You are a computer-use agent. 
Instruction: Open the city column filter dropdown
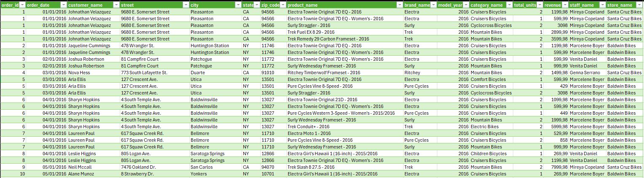238,5
